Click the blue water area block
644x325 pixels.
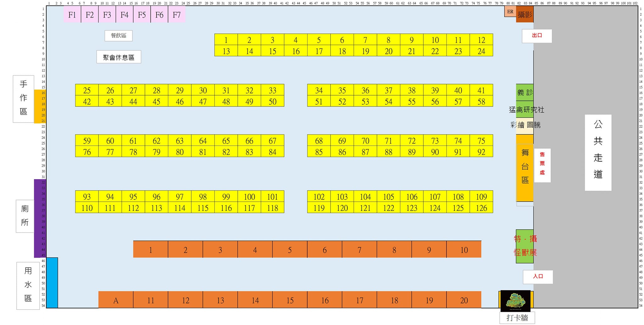(52, 283)
